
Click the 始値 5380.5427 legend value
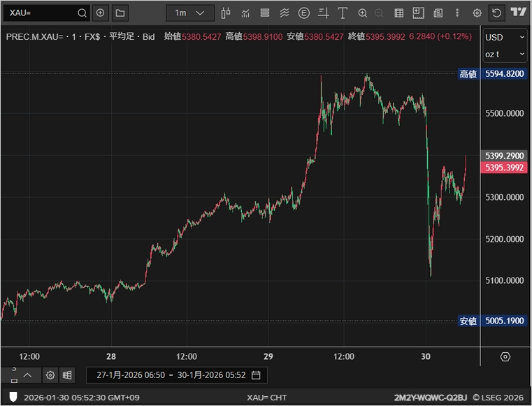pos(193,36)
